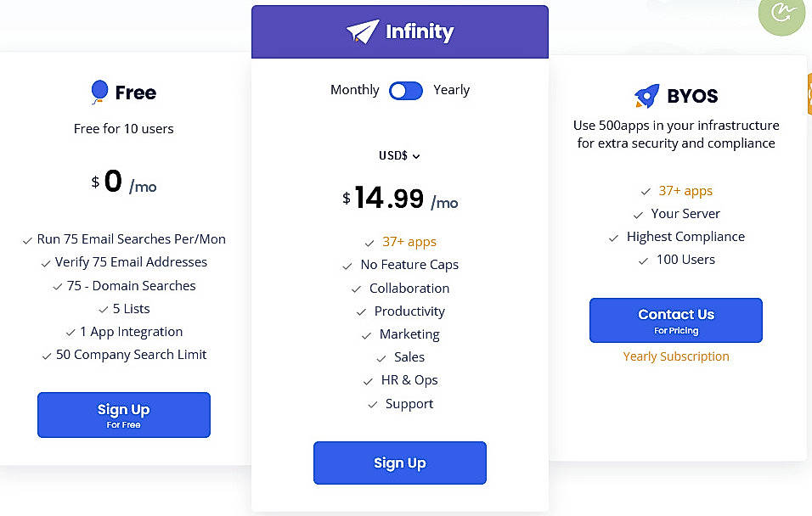The height and width of the screenshot is (516, 812).
Task: Click the checkmark next to 5 Lists
Action: coord(103,309)
